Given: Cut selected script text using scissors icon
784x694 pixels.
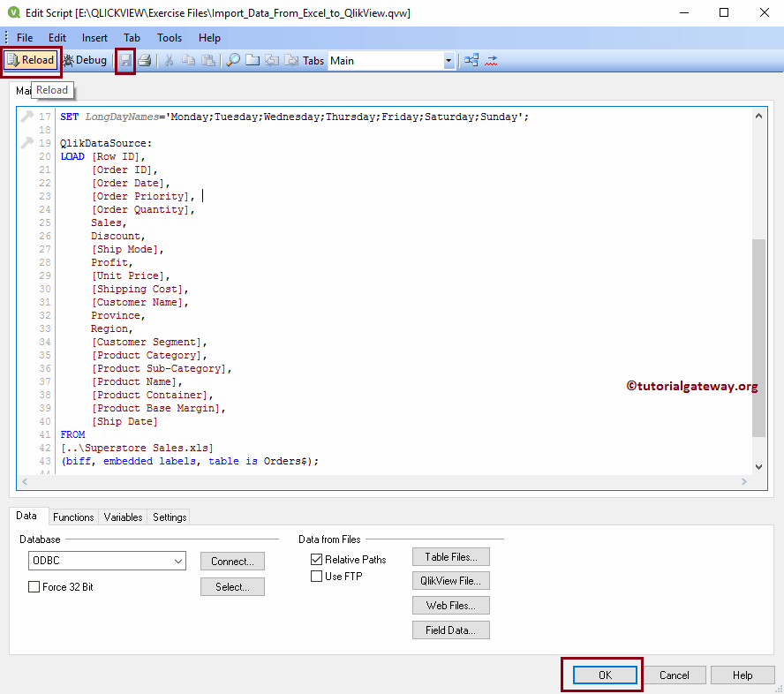Looking at the screenshot, I should tap(168, 60).
